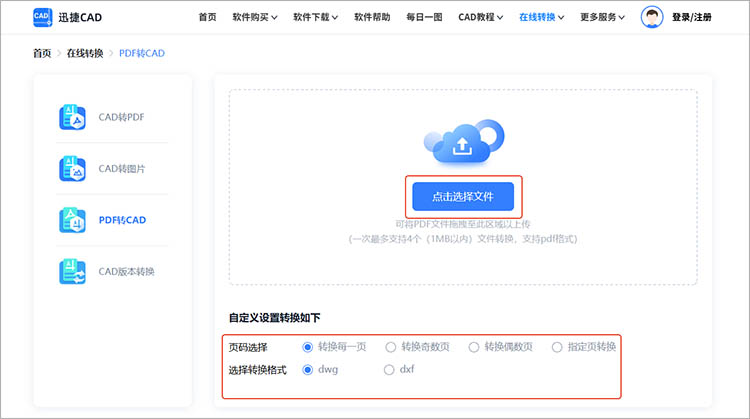
Task: Click the 登录/注册 link
Action: (692, 17)
